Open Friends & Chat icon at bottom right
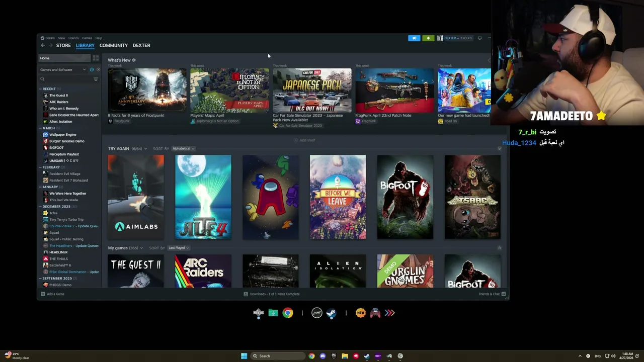This screenshot has width=644, height=362. (503, 294)
